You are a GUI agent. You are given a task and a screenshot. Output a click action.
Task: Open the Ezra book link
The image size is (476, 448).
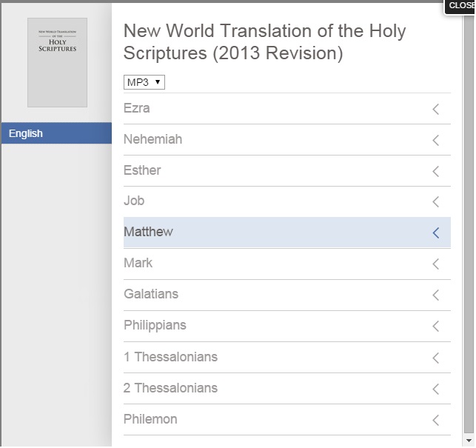[x=137, y=108]
